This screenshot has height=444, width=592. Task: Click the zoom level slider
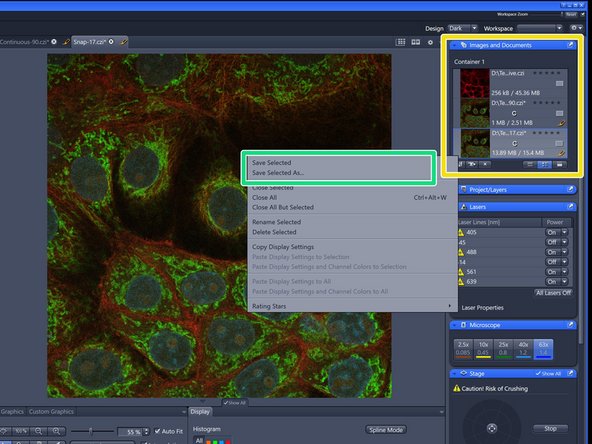[92, 431]
